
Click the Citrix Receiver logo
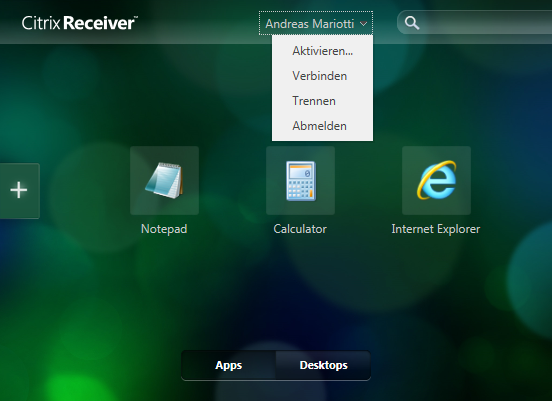pyautogui.click(x=80, y=23)
